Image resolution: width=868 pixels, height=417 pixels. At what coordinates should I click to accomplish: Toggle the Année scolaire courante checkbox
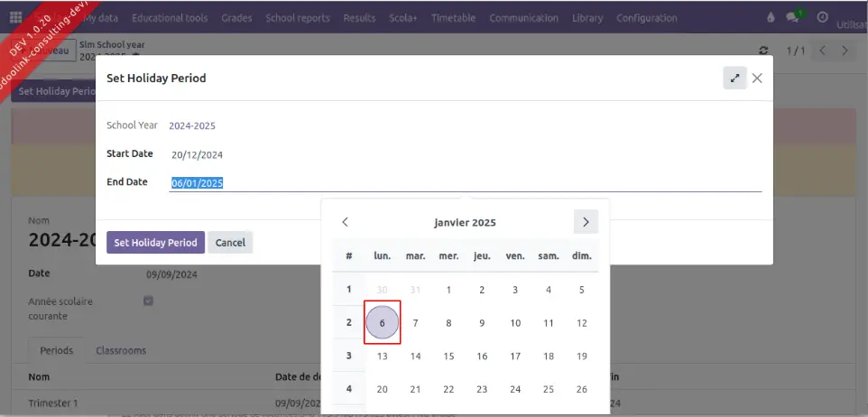(x=149, y=301)
